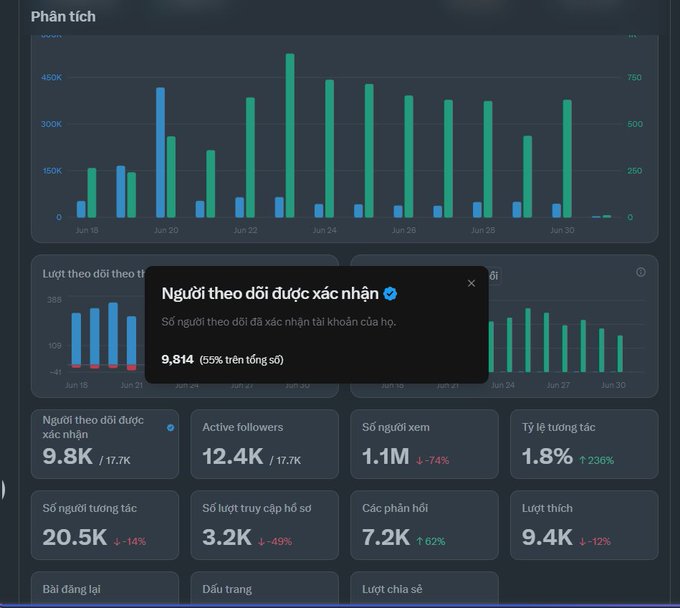The height and width of the screenshot is (608, 680).
Task: Click the popup title Người theo dõi được xác nhận
Action: [270, 294]
